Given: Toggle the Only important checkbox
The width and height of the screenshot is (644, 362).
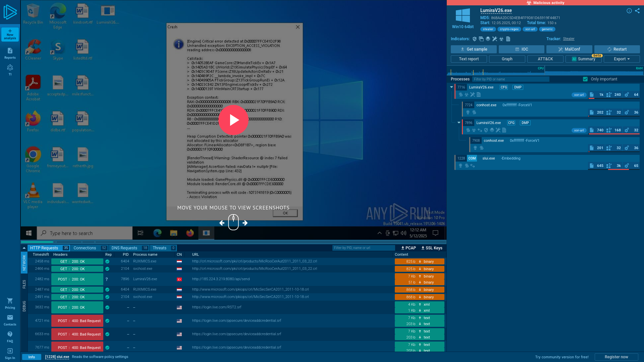Looking at the screenshot, I should 585,79.
